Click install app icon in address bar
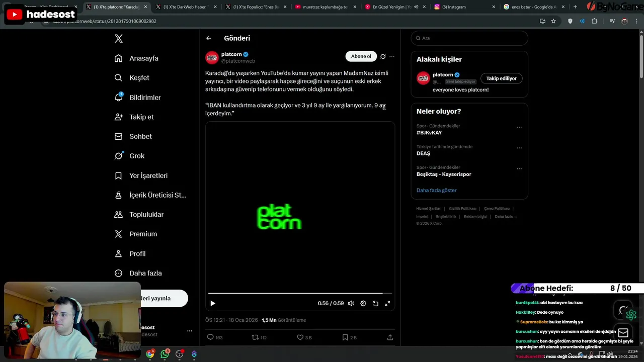Image resolution: width=644 pixels, height=362 pixels. click(x=542, y=21)
